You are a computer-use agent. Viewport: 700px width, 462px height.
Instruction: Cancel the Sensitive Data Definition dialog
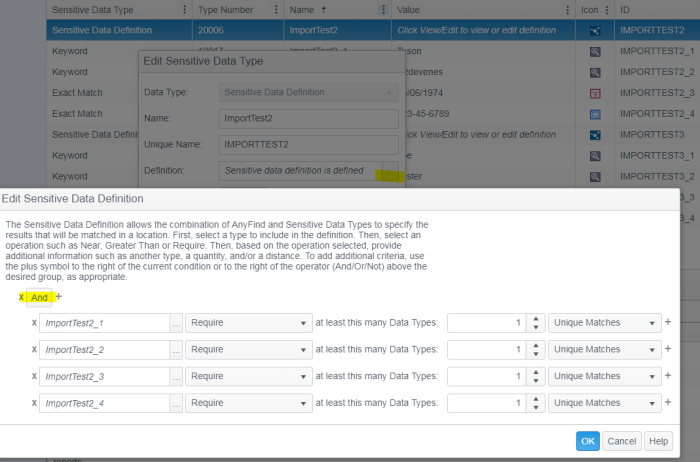coord(621,441)
